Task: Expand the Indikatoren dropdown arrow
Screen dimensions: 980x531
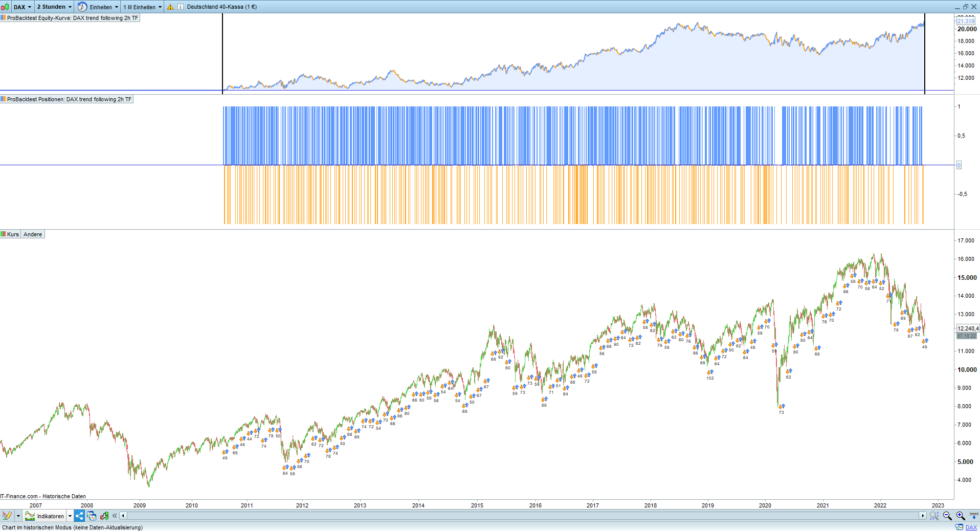Action: pyautogui.click(x=70, y=516)
